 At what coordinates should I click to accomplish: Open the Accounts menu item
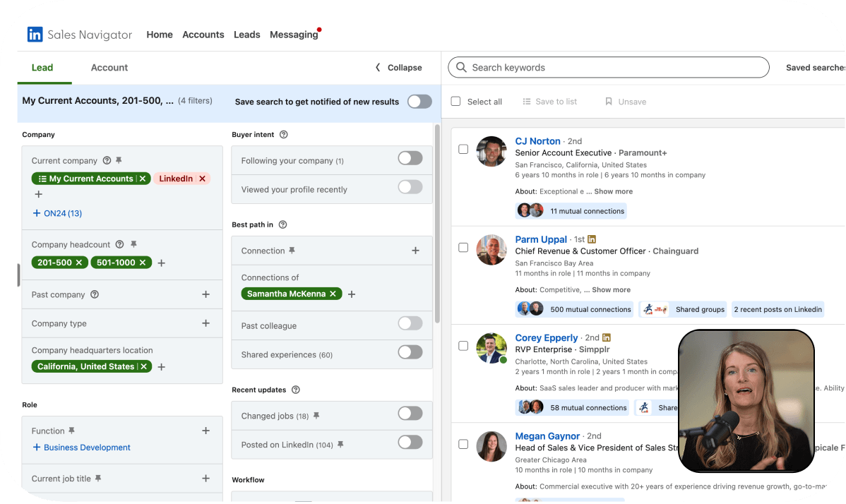click(203, 35)
